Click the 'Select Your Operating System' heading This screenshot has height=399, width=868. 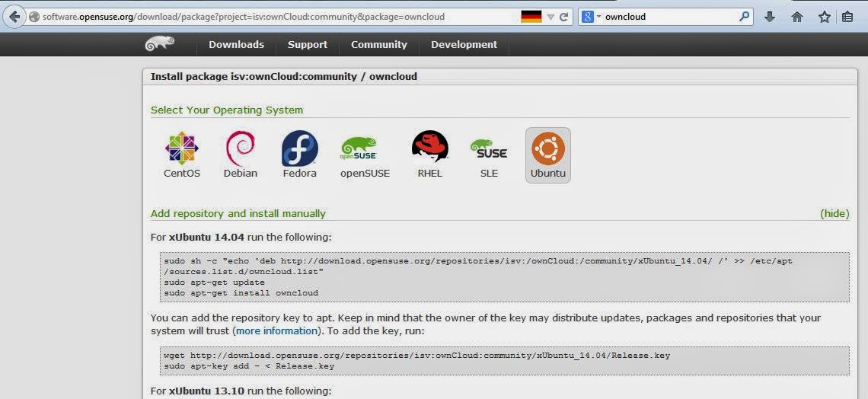tap(227, 110)
